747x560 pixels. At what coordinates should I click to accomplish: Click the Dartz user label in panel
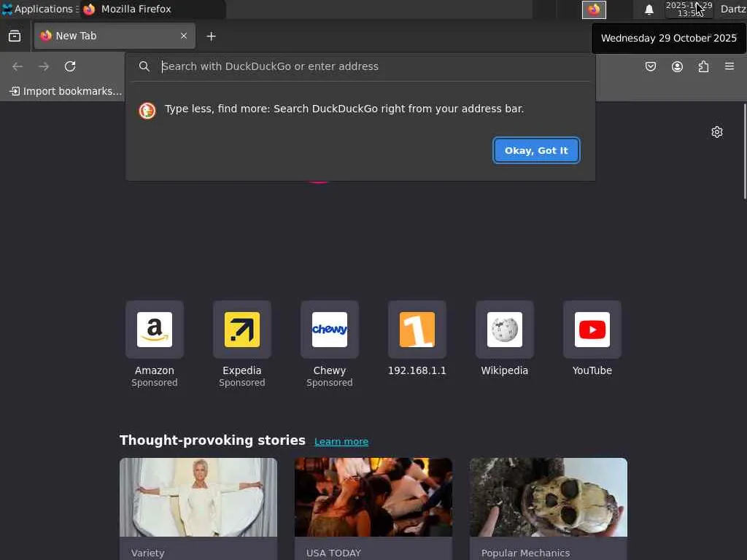click(x=732, y=9)
